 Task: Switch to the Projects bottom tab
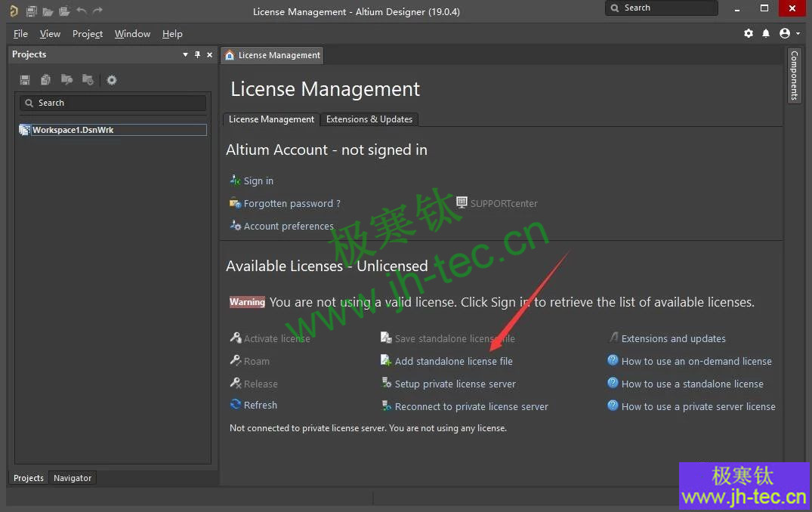click(x=29, y=478)
